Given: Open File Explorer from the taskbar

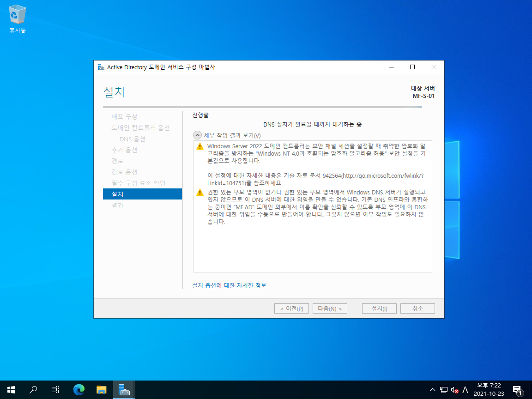Looking at the screenshot, I should point(102,390).
